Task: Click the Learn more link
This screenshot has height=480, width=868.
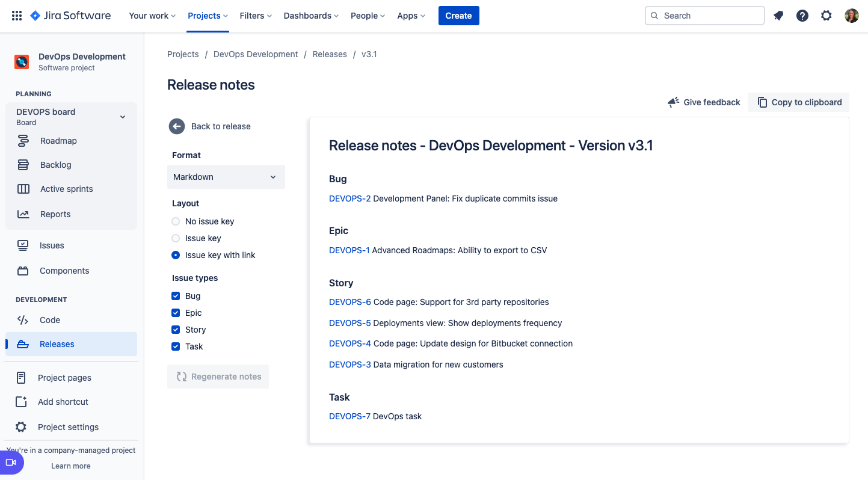Action: (x=71, y=466)
